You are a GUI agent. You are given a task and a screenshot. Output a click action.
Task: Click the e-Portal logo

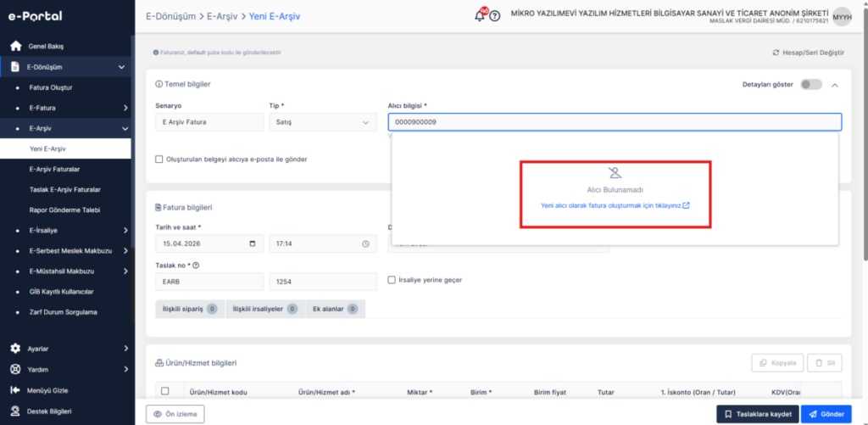tap(35, 16)
